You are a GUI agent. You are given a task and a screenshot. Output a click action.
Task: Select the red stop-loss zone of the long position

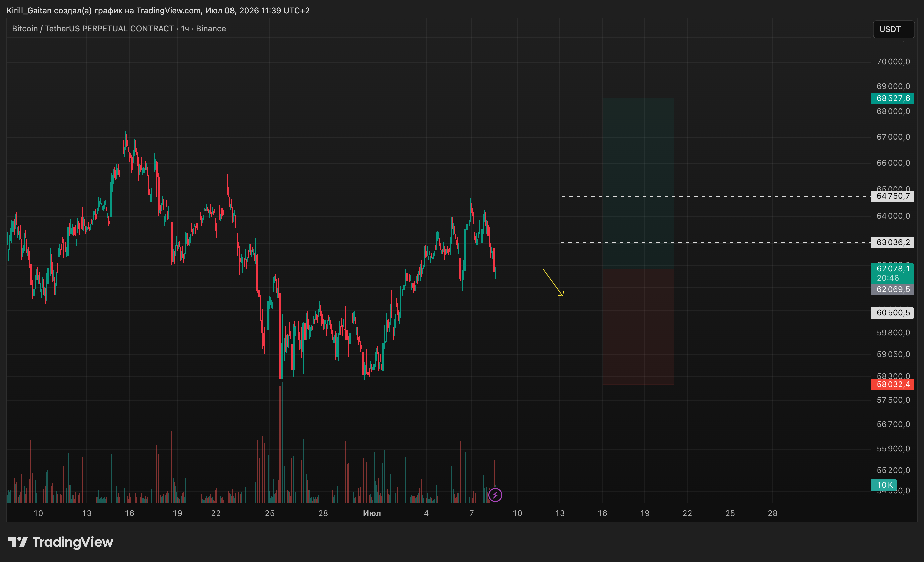(638, 327)
